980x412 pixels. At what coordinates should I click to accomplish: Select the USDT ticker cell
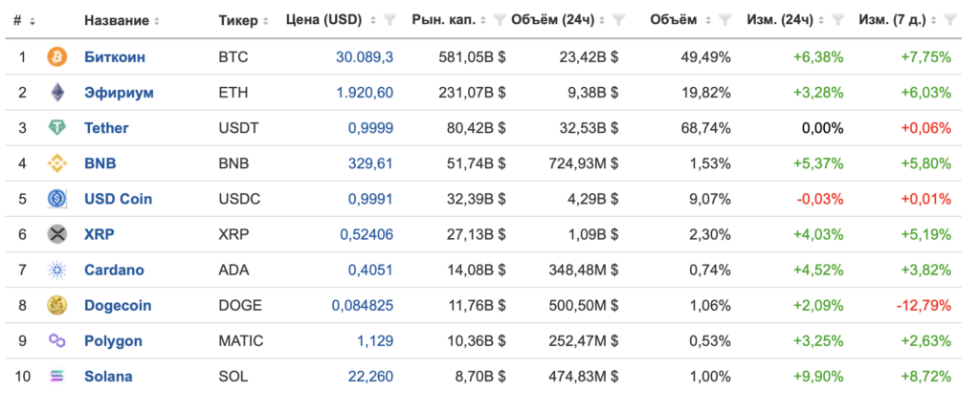pos(236,128)
